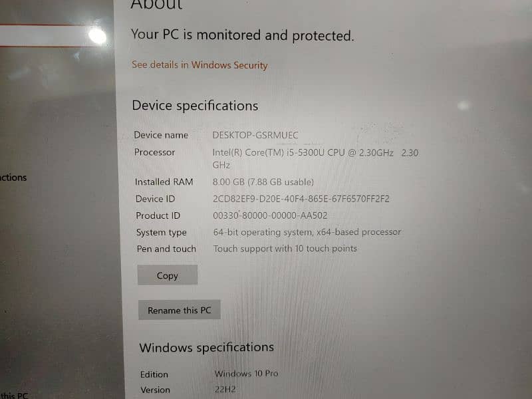Click the Touch support with 10 touch points text
The width and height of the screenshot is (532, 399).
point(285,249)
